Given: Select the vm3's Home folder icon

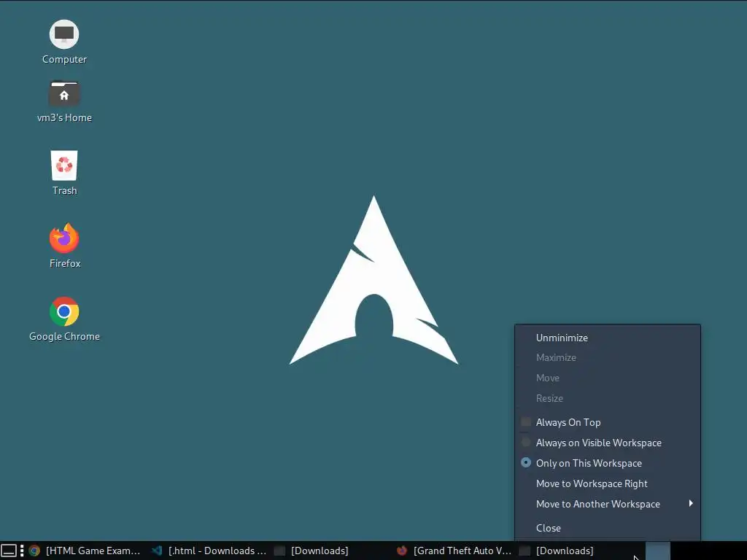Looking at the screenshot, I should point(64,101).
